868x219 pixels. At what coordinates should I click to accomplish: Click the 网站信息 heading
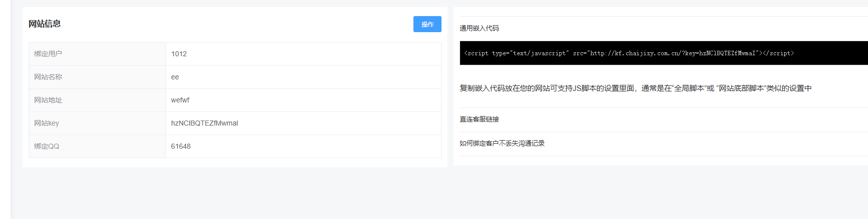45,24
